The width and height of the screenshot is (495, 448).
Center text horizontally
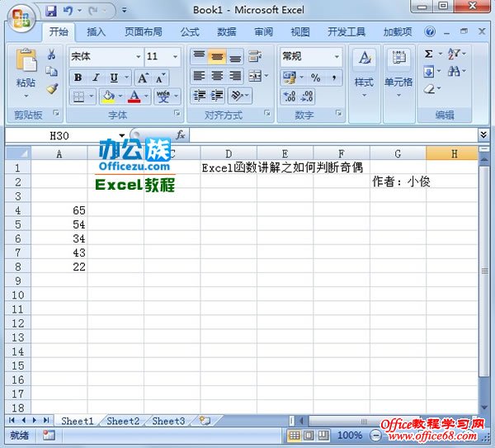click(x=217, y=76)
